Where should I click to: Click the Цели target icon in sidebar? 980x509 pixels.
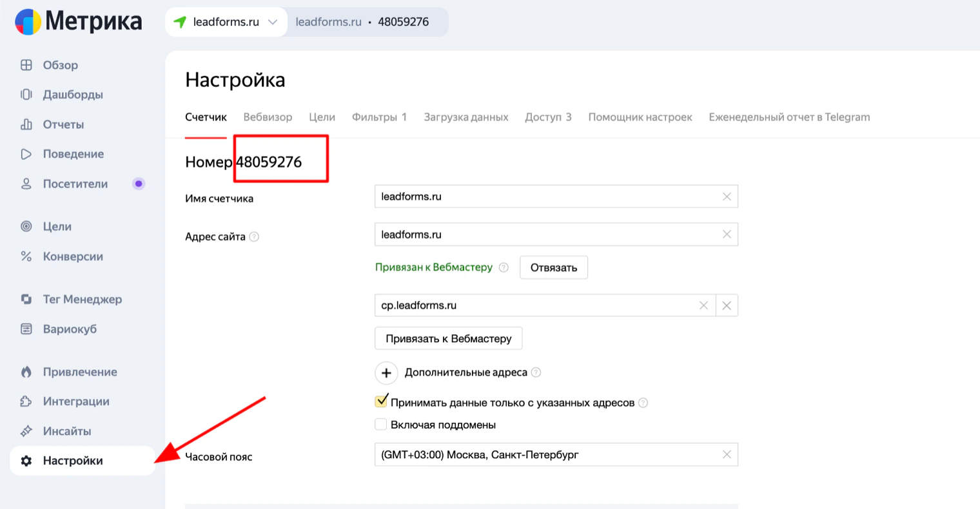click(x=26, y=226)
